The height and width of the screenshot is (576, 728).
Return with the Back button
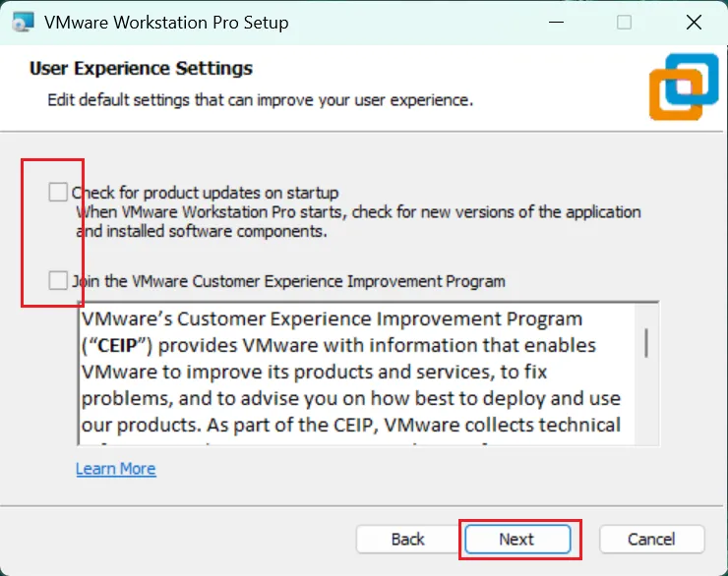(407, 540)
